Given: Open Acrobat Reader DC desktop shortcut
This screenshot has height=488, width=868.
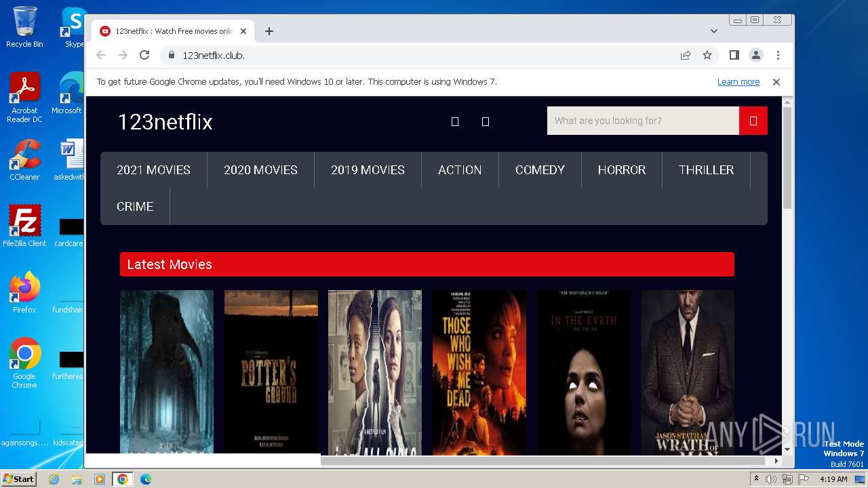Looking at the screenshot, I should [x=24, y=98].
